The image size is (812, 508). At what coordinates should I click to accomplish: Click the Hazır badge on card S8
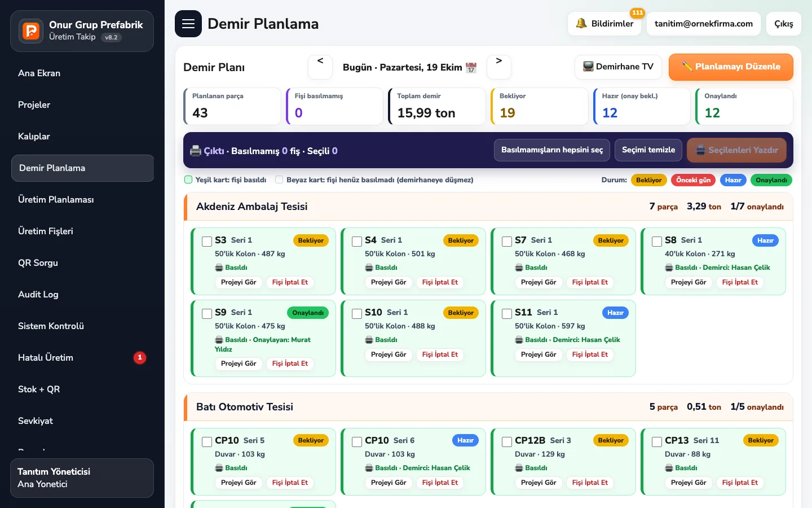pos(765,240)
